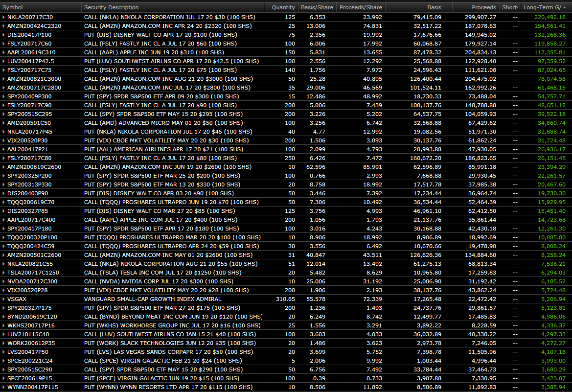This screenshot has width=572, height=392.
Task: Click gain value 3,385.94
Action: (553, 387)
